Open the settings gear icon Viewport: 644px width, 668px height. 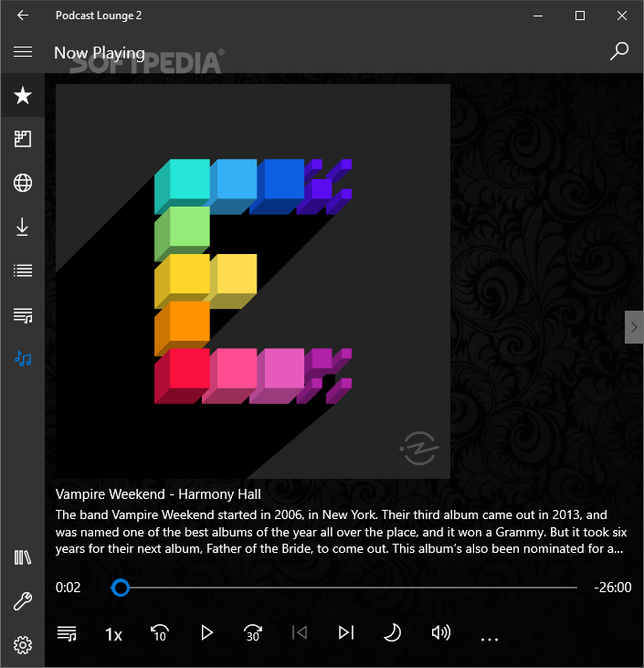(23, 645)
